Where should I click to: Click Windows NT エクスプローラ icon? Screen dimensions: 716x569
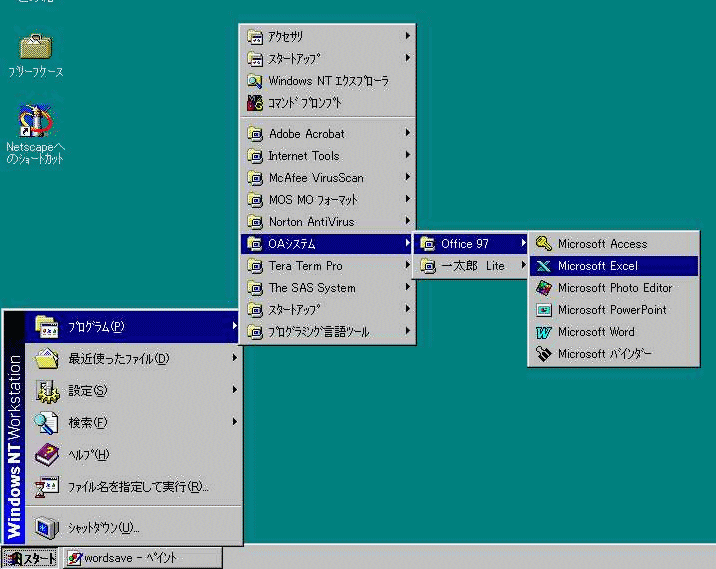point(255,81)
